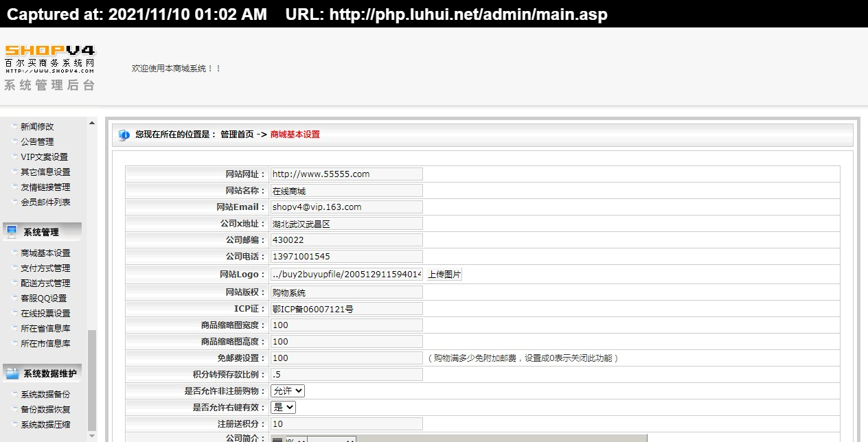
Task: Click the 注册送积分 field
Action: click(x=347, y=424)
